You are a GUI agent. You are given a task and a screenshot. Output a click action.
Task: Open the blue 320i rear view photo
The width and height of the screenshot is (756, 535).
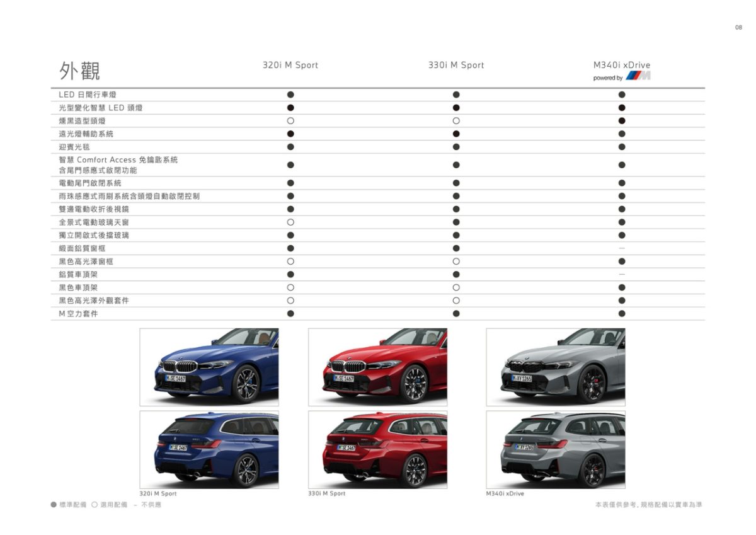click(209, 450)
